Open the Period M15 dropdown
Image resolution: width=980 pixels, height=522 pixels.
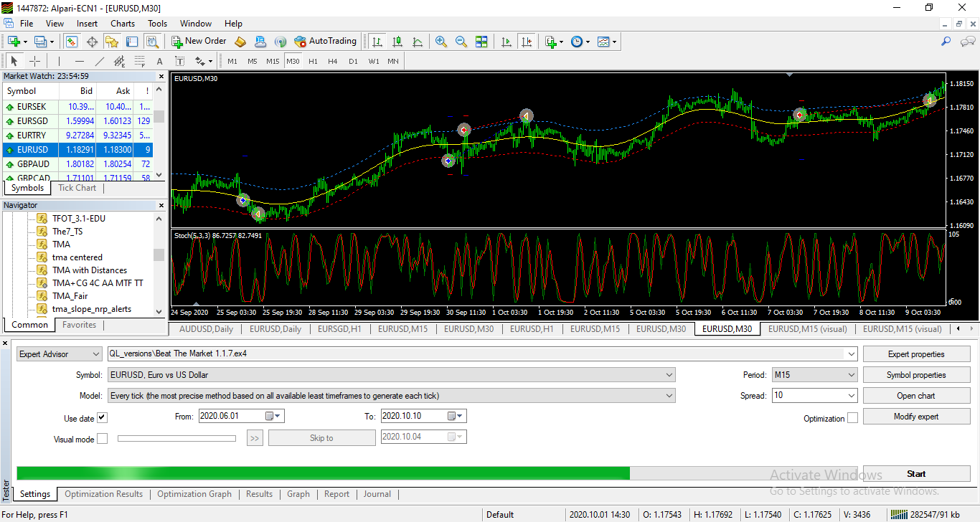[x=814, y=374]
